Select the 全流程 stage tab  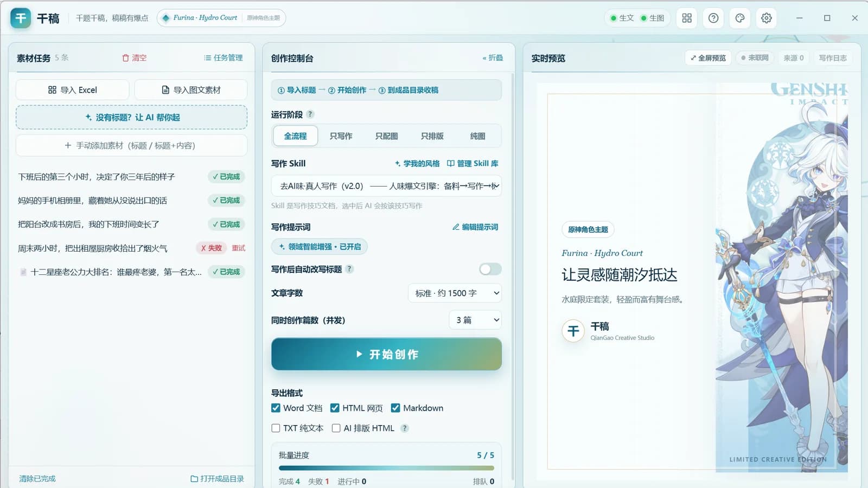click(295, 136)
